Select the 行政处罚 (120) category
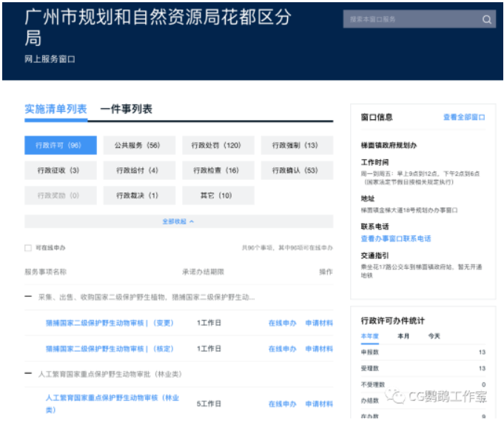This screenshot has width=504, height=431. 217,146
